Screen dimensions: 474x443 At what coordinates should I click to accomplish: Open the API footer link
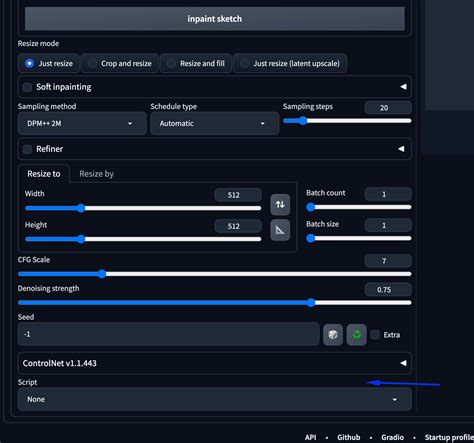pyautogui.click(x=310, y=437)
